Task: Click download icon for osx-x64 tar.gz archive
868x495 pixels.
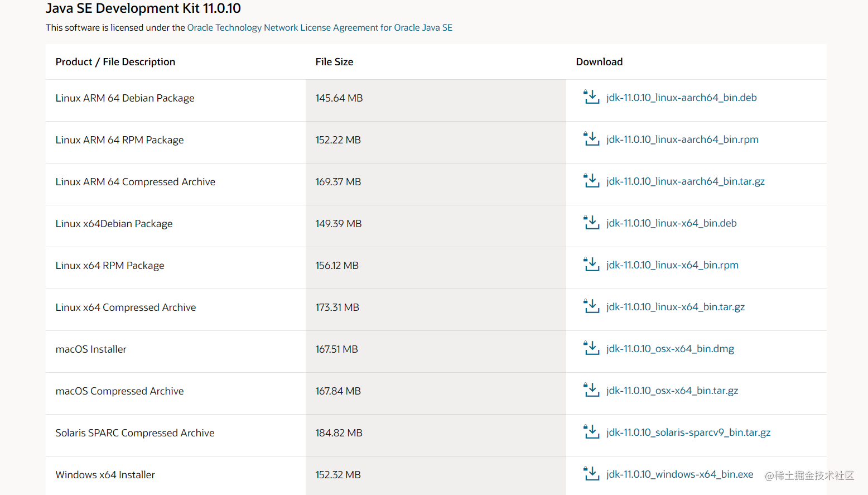Action: (x=591, y=390)
